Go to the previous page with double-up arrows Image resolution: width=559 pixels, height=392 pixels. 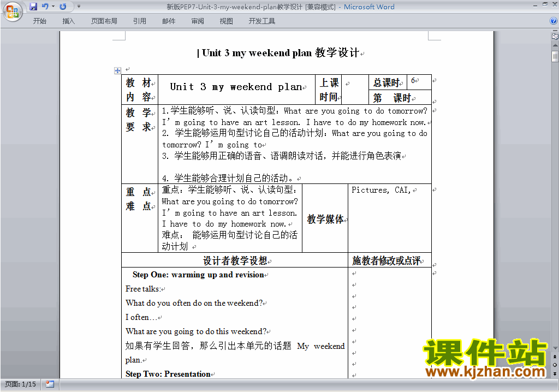(x=555, y=357)
